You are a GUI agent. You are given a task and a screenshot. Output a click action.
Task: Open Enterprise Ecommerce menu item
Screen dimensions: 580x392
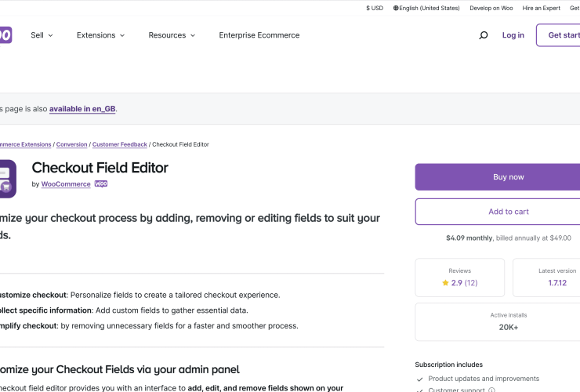pyautogui.click(x=259, y=35)
